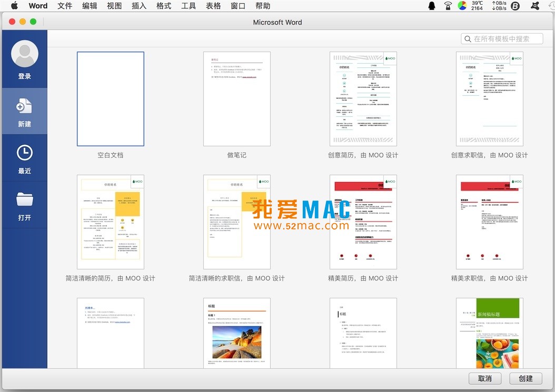Open the 表格 menu
Screen dimensions: 555x392
(213, 6)
